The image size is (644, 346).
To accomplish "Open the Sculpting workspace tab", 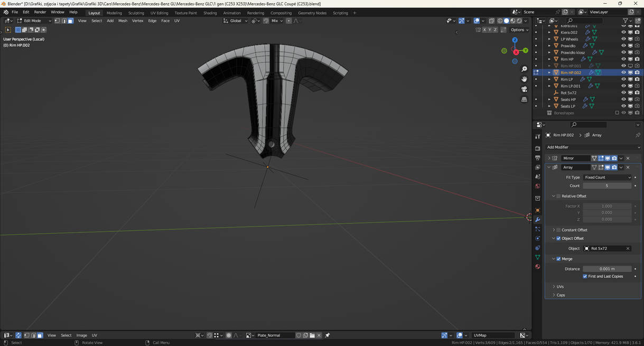I will tap(136, 13).
